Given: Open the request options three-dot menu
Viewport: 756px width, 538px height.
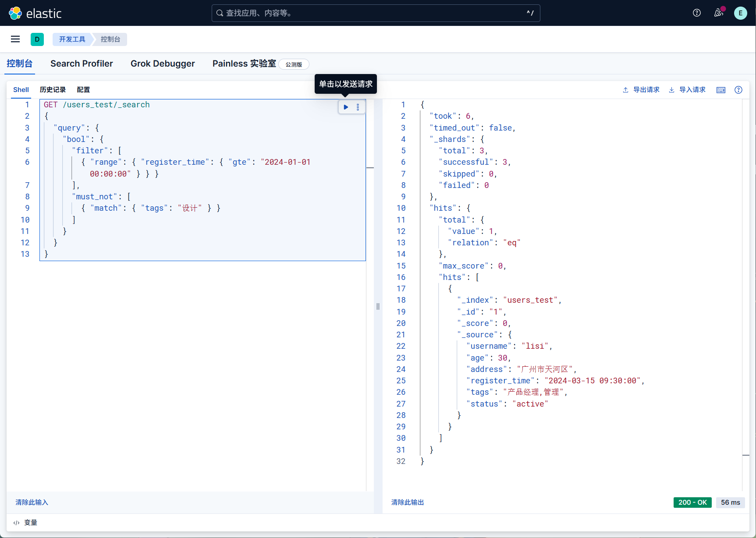Looking at the screenshot, I should [358, 107].
